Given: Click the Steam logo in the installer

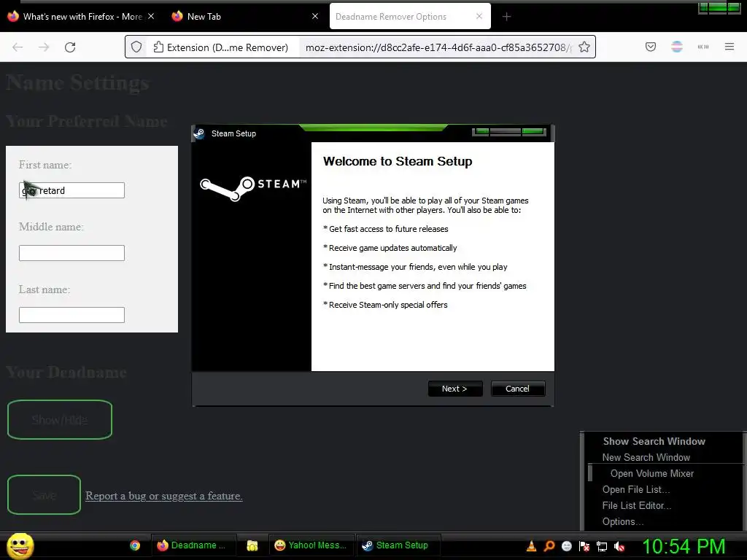Looking at the screenshot, I should (x=253, y=188).
